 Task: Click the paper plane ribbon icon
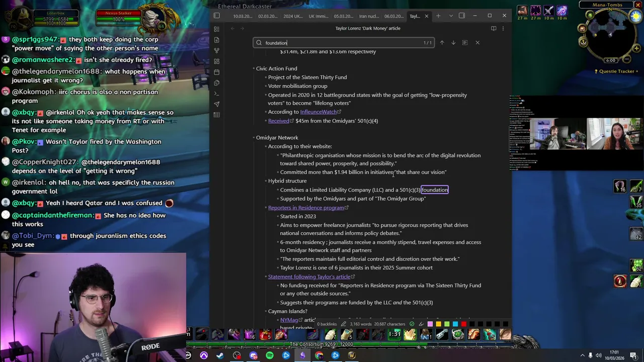[x=216, y=104]
